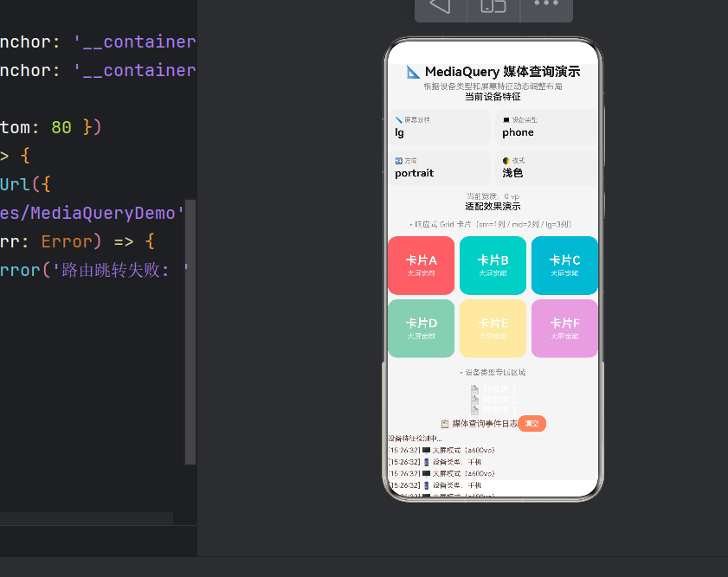Viewport: 728px width, 577px height.
Task: Click the clipboard icon beside 媒体查询事件日志
Action: point(445,424)
